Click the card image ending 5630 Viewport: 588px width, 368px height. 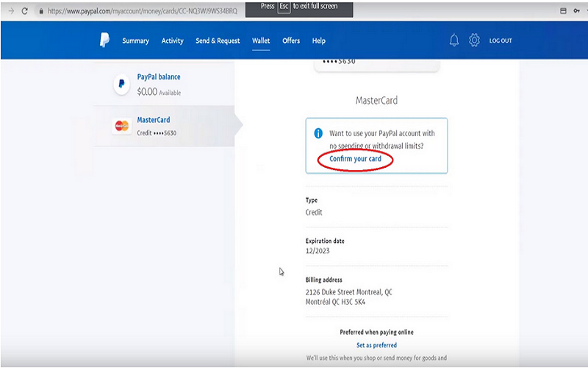[376, 65]
